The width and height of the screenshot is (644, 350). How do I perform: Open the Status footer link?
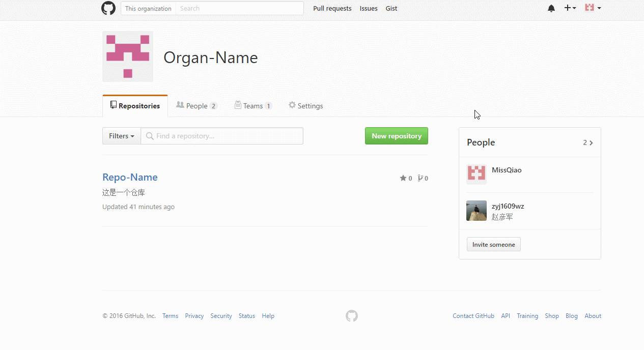(x=247, y=316)
